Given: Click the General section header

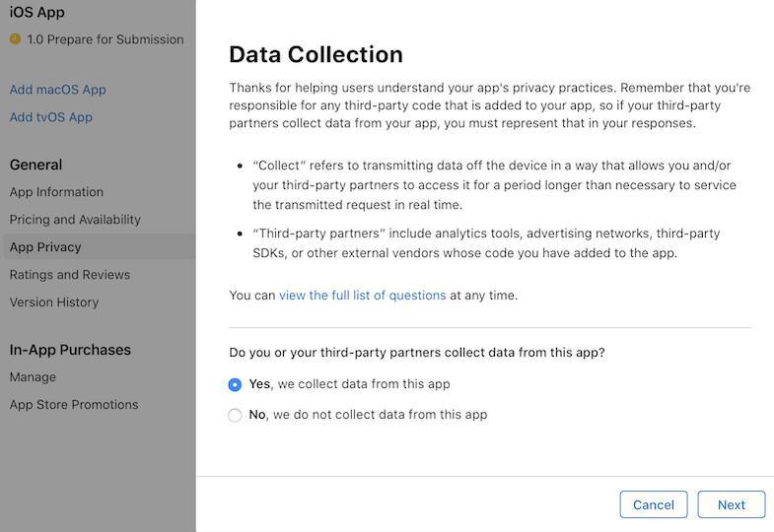Looking at the screenshot, I should click(35, 165).
